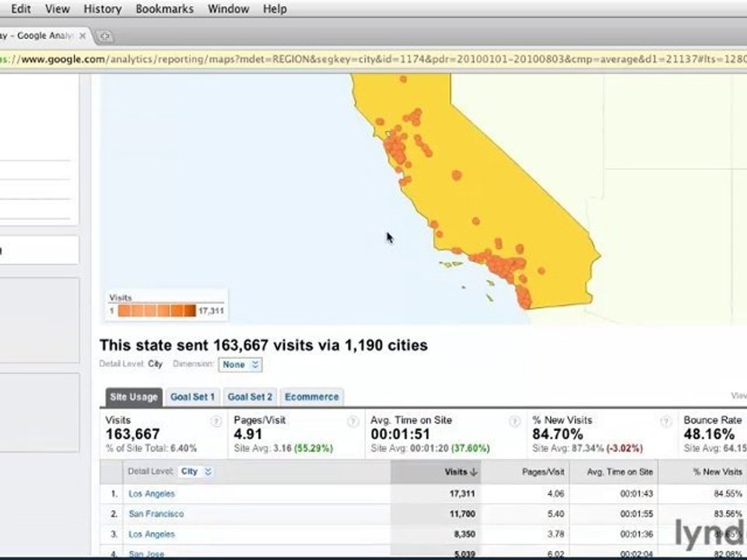The image size is (747, 560).
Task: Switch to the Ecommerce tab
Action: point(311,397)
